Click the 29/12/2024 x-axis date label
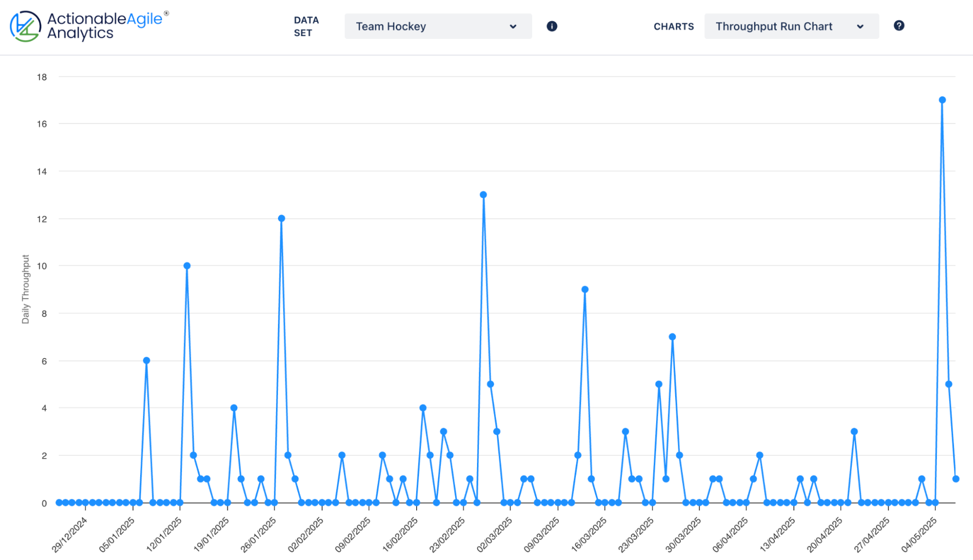 coord(70,534)
